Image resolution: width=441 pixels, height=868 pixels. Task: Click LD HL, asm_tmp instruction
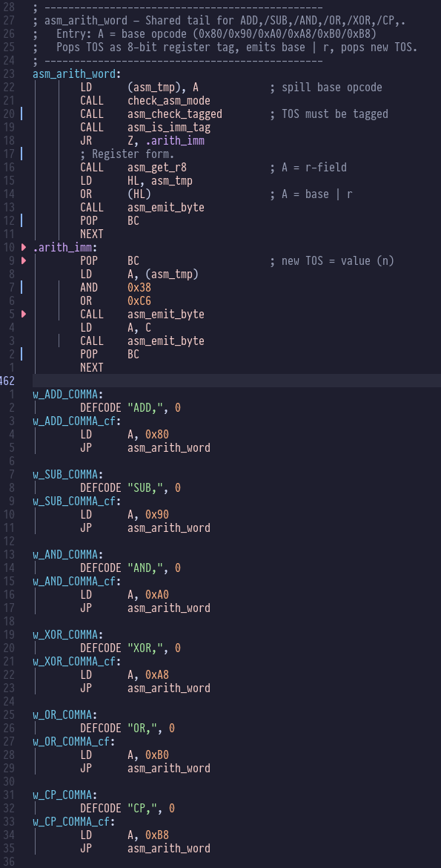[136, 180]
